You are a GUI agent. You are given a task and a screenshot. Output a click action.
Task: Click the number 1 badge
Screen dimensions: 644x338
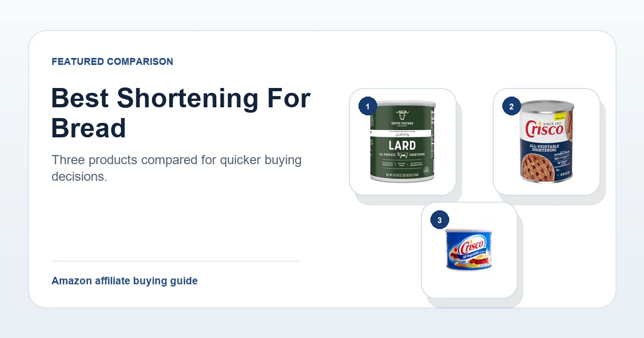368,107
